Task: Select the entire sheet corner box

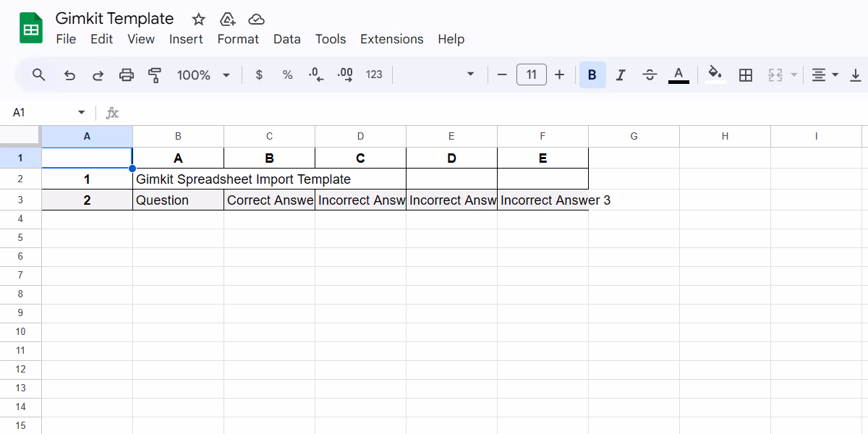Action: click(x=20, y=136)
